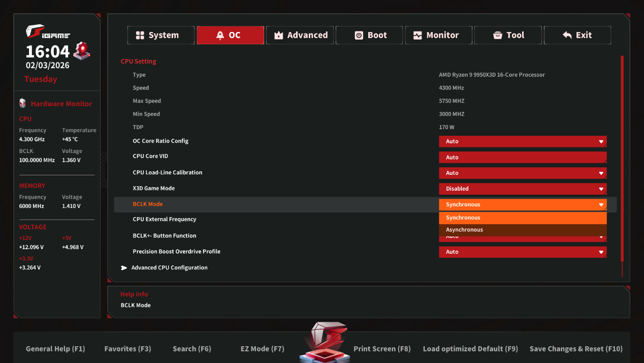Screen dimensions: 644x363
Task: Open the X3D Game Mode dropdown
Action: click(x=523, y=189)
